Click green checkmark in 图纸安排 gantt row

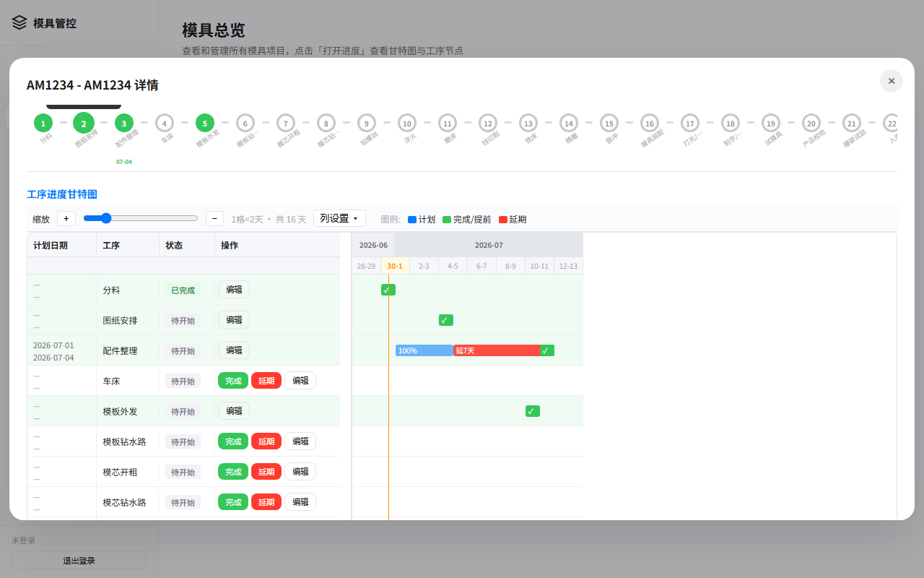coord(446,320)
